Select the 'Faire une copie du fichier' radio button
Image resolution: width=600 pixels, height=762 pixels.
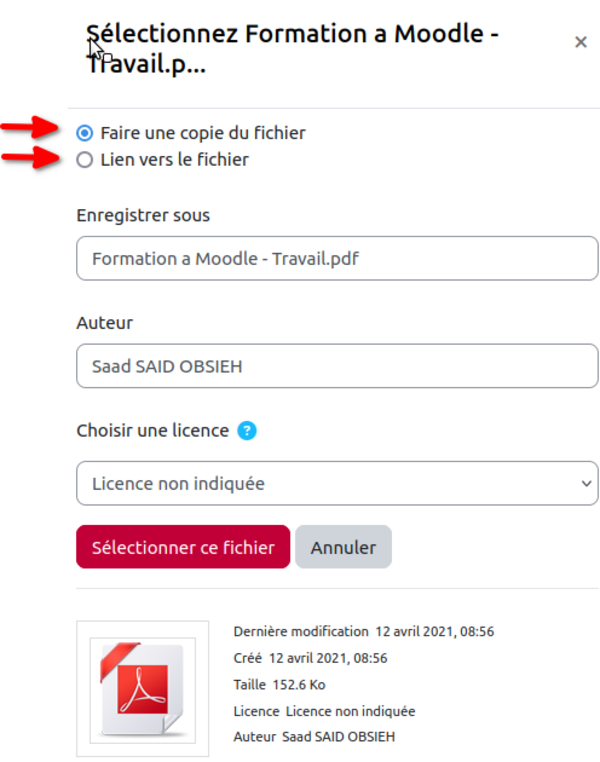pyautogui.click(x=85, y=133)
